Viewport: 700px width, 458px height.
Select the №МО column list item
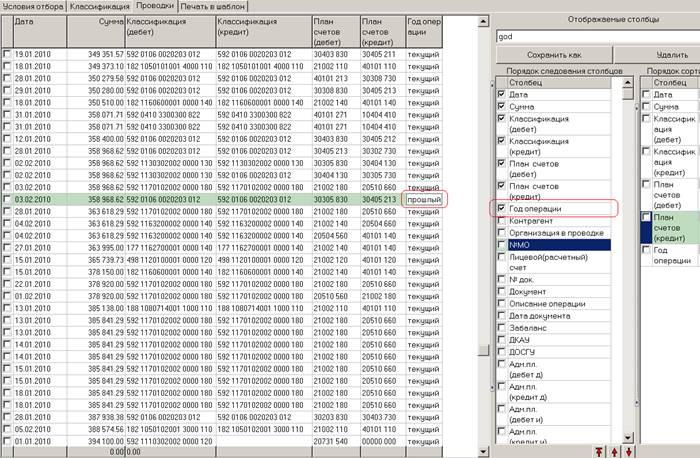click(559, 245)
